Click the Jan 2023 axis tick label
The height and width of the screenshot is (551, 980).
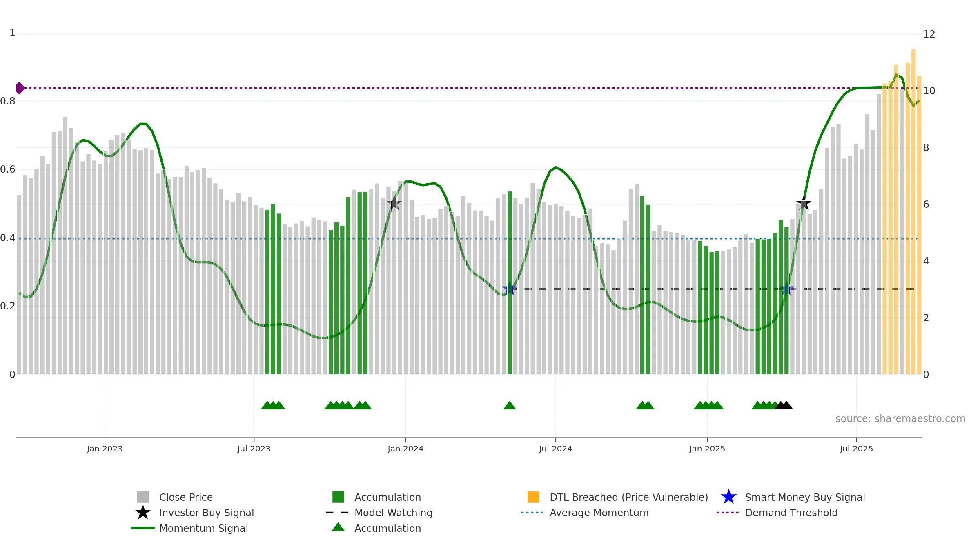[105, 449]
